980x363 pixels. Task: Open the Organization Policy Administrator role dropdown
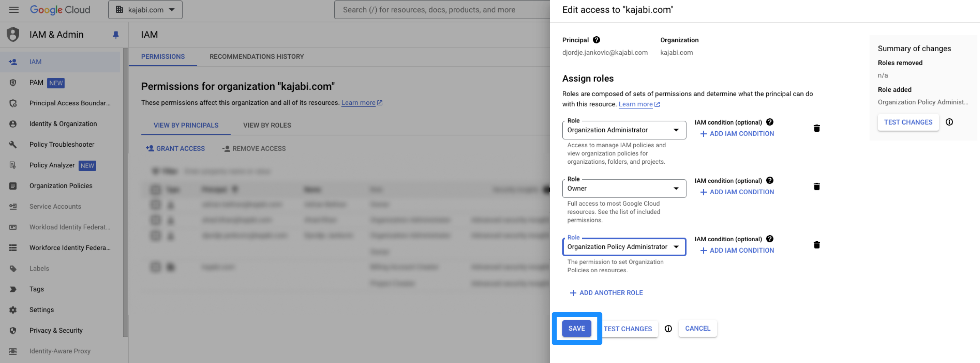pyautogui.click(x=624, y=247)
